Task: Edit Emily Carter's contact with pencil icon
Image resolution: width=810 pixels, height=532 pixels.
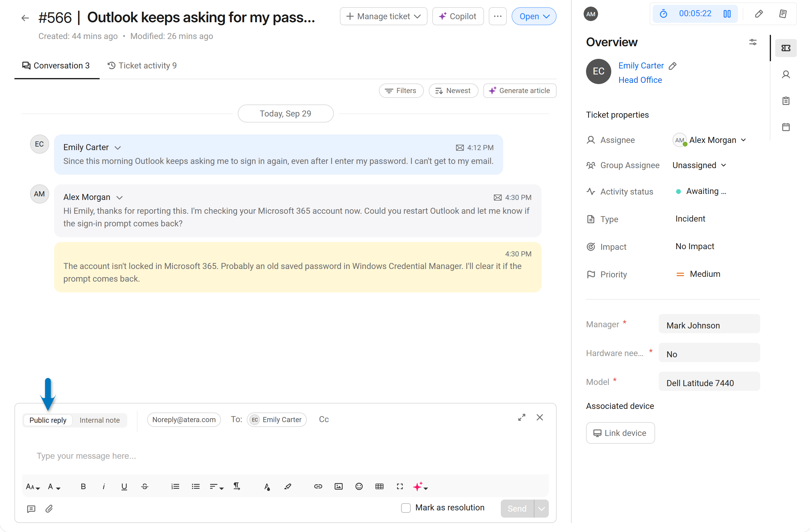Action: (x=672, y=66)
